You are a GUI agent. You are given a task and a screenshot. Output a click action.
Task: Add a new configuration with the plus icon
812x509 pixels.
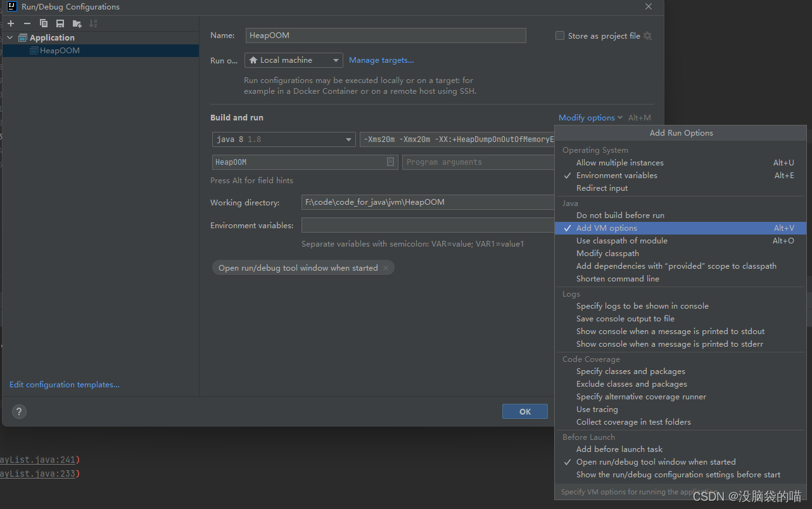point(11,23)
